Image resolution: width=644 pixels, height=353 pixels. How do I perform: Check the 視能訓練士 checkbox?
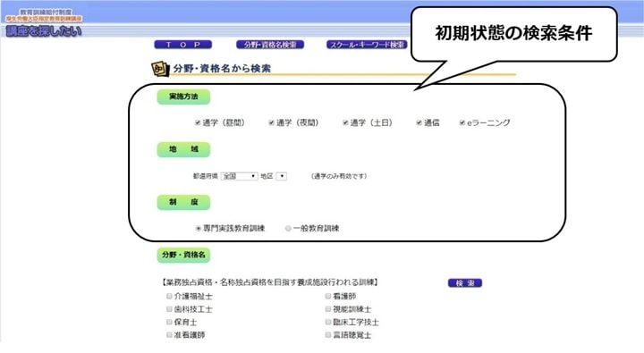click(x=328, y=309)
